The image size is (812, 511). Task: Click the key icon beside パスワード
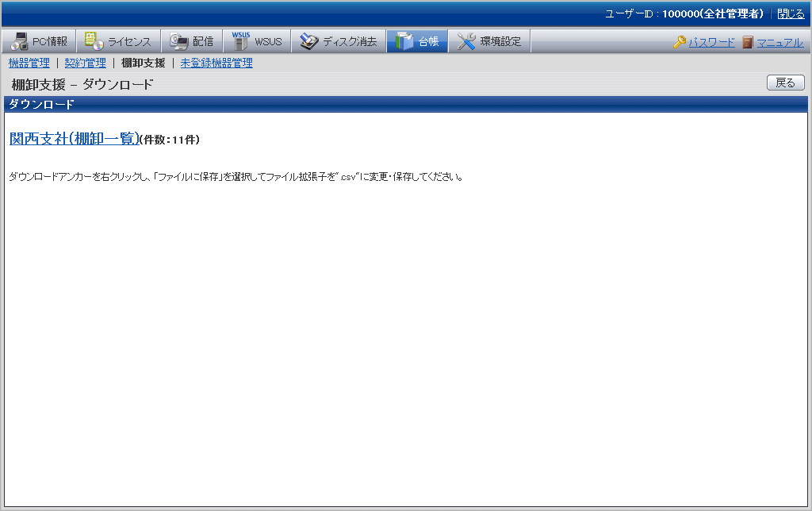pos(680,43)
